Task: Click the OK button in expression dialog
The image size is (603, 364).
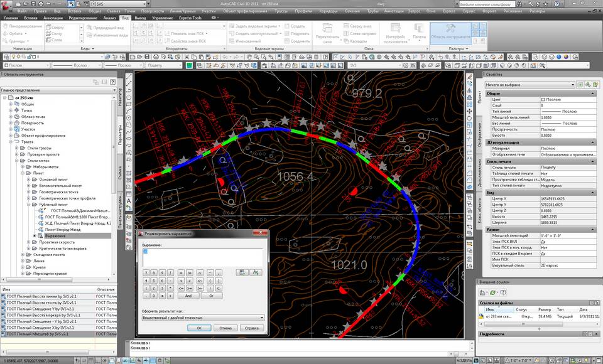Action: pos(198,328)
